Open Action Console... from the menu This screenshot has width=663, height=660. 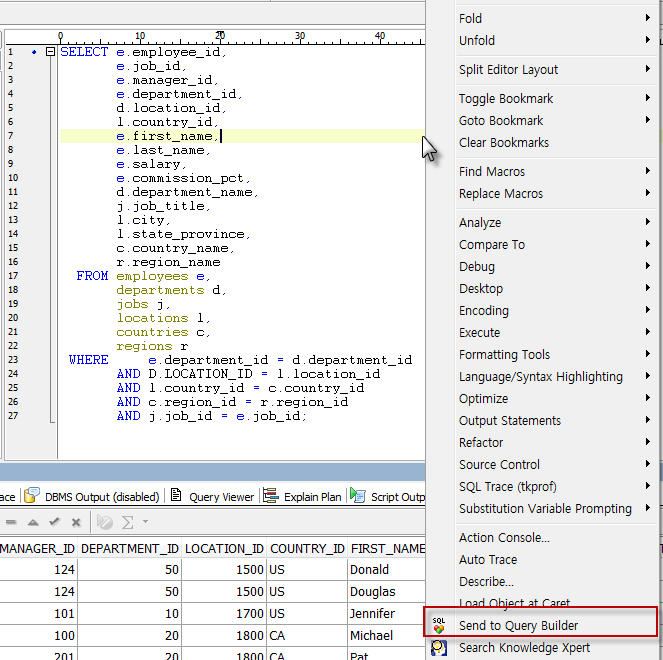504,538
